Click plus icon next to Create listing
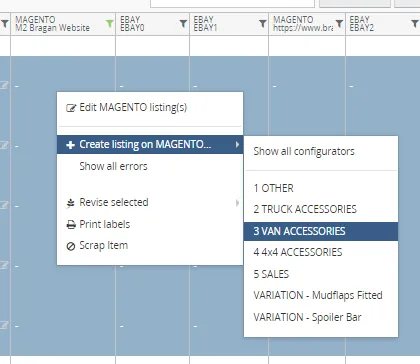Screen dimensions: 420x364 tap(70, 145)
